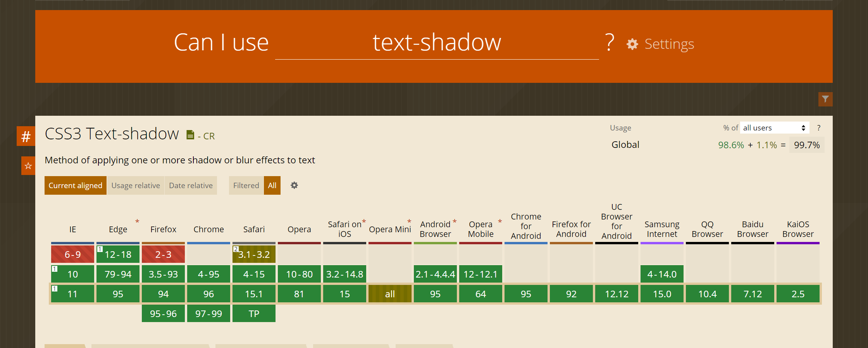Select the Firefox 3.5-93 cell
868x348 pixels.
(163, 274)
